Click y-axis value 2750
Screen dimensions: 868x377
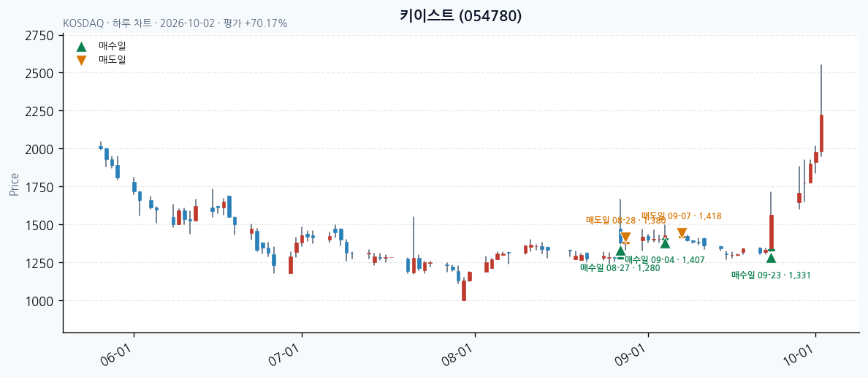coord(40,36)
